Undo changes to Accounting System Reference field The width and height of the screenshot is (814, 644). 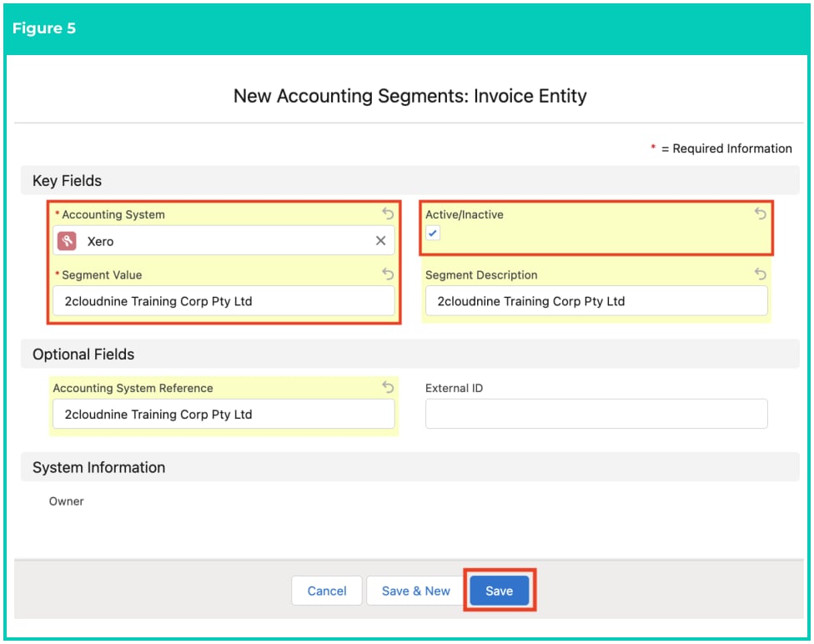[x=388, y=386]
